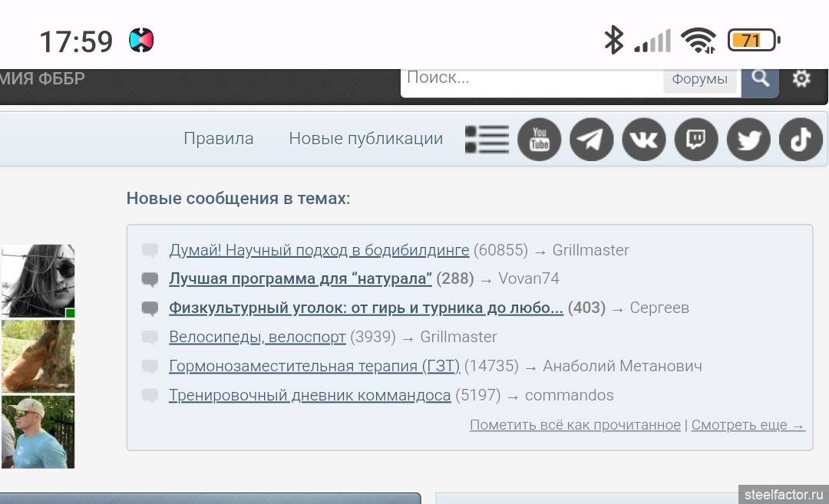Click Пометить всё как прочитанное
This screenshot has height=504, width=829.
575,425
